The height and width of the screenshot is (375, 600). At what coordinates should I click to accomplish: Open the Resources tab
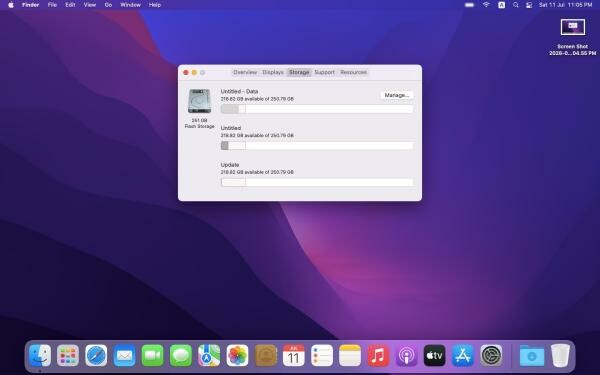point(354,72)
